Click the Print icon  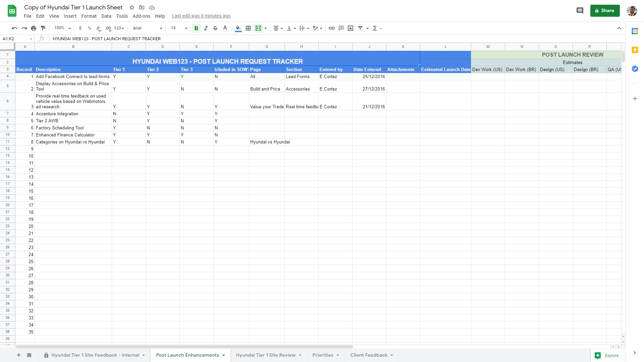34,28
